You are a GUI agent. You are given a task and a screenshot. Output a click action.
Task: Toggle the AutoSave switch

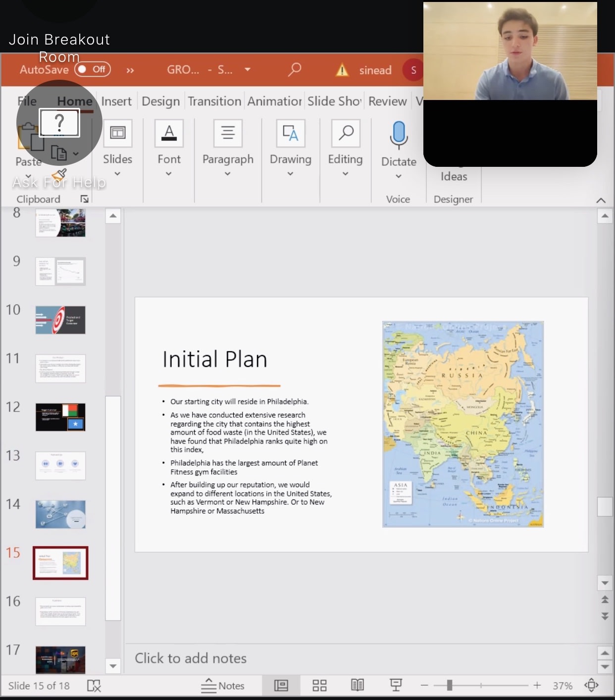(x=93, y=69)
